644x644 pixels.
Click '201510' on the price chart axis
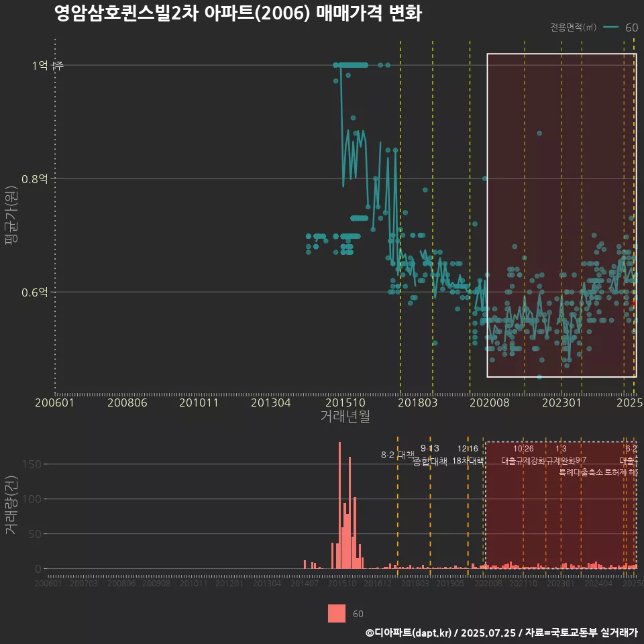point(345,402)
